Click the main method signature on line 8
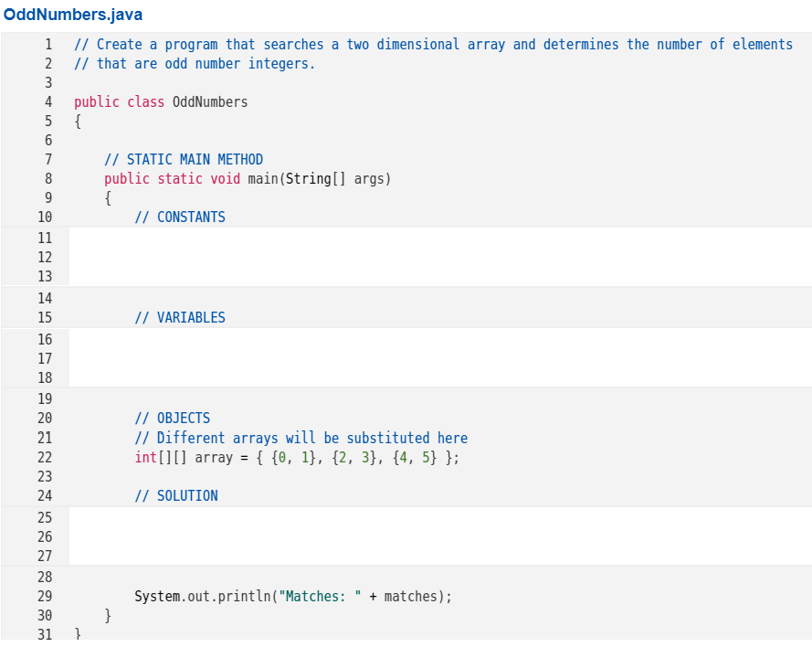 pyautogui.click(x=247, y=178)
